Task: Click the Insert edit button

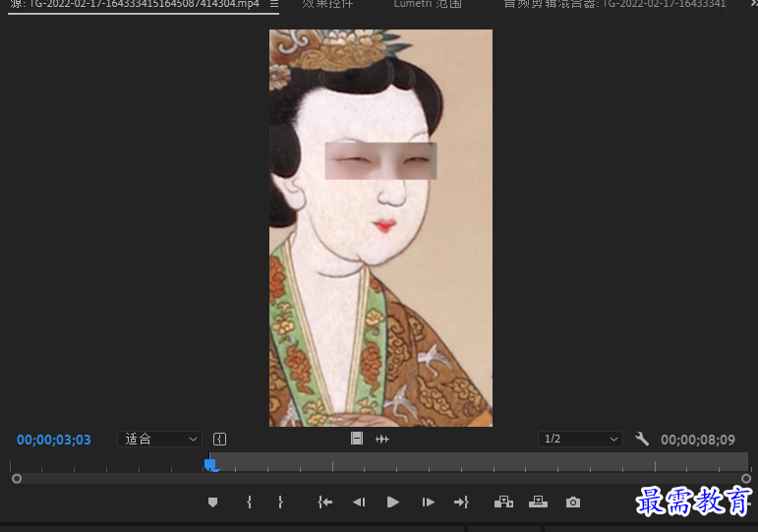Action: point(503,502)
